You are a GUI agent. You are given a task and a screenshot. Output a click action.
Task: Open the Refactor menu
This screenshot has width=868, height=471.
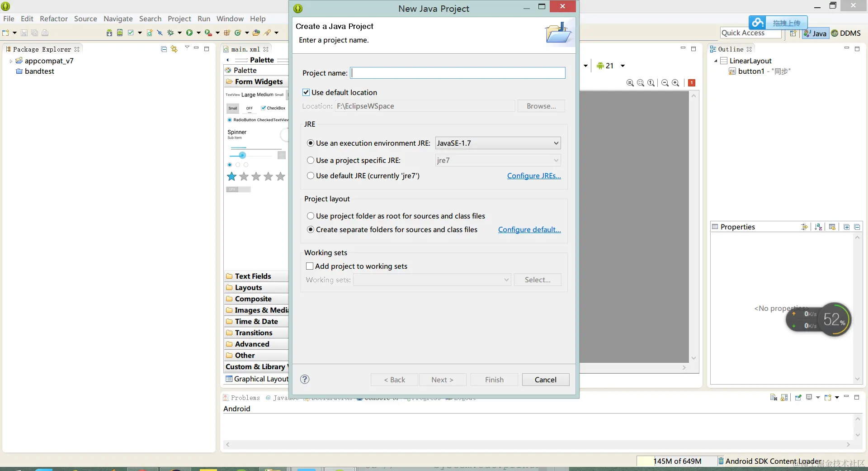tap(54, 19)
